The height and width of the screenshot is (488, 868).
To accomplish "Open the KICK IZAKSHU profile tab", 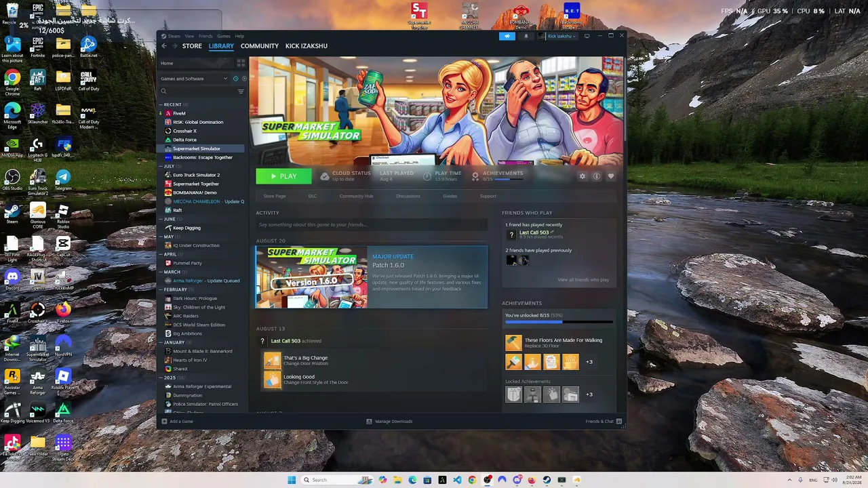I will (307, 46).
